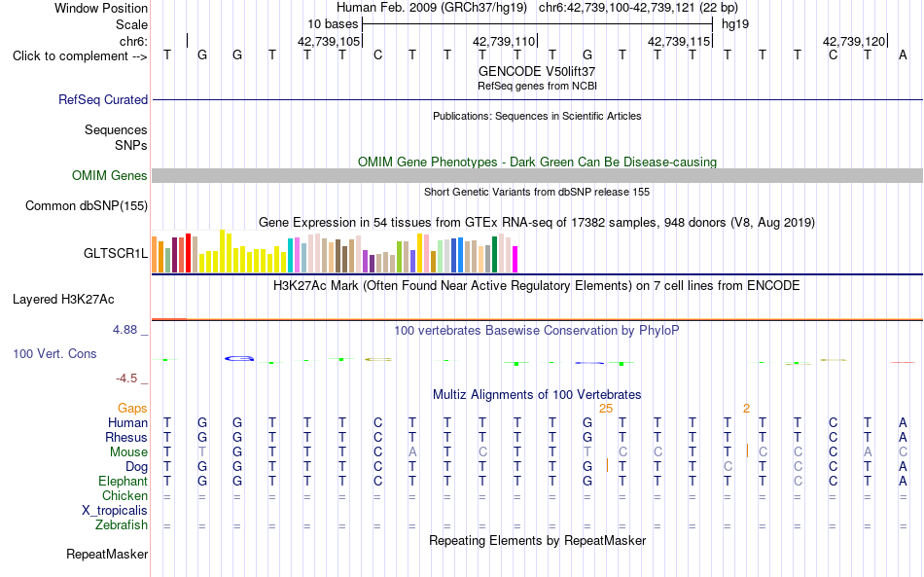924x577 pixels.
Task: Click 'Publications: Sequences in Scientific Articles' title
Action: [x=537, y=116]
